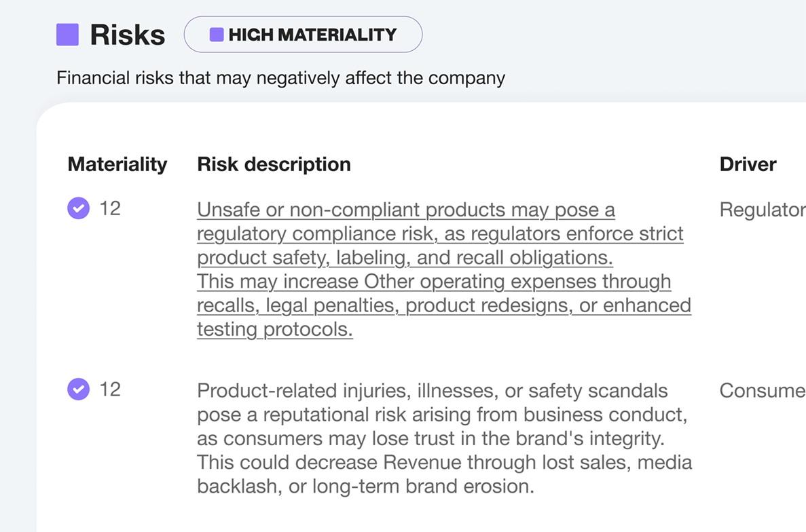Click the Risks heading title

126,33
